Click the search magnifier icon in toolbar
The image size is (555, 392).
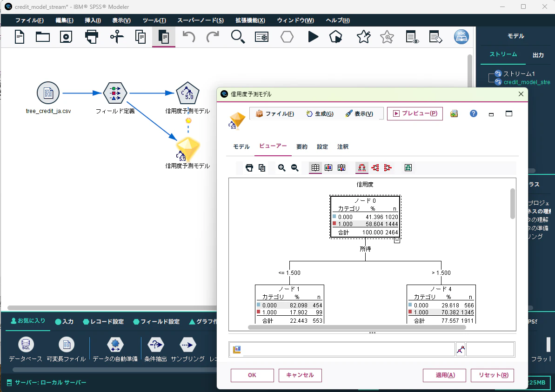point(238,37)
